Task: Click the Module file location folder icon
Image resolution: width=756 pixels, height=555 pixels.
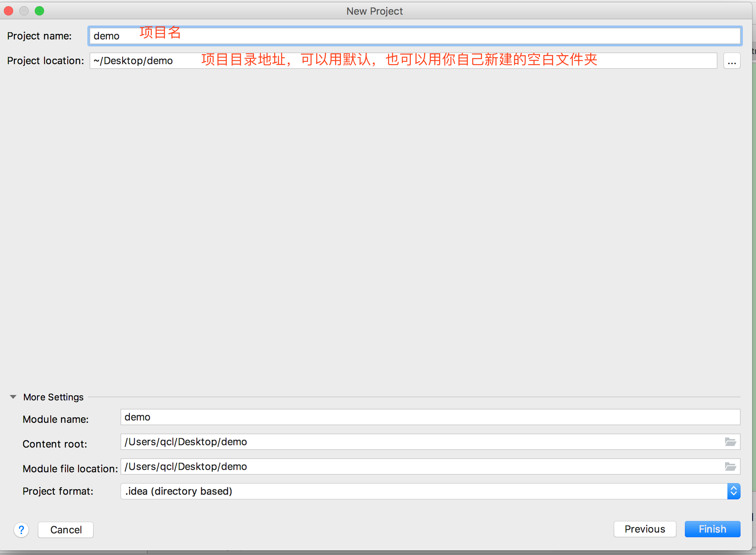Action: pos(730,466)
